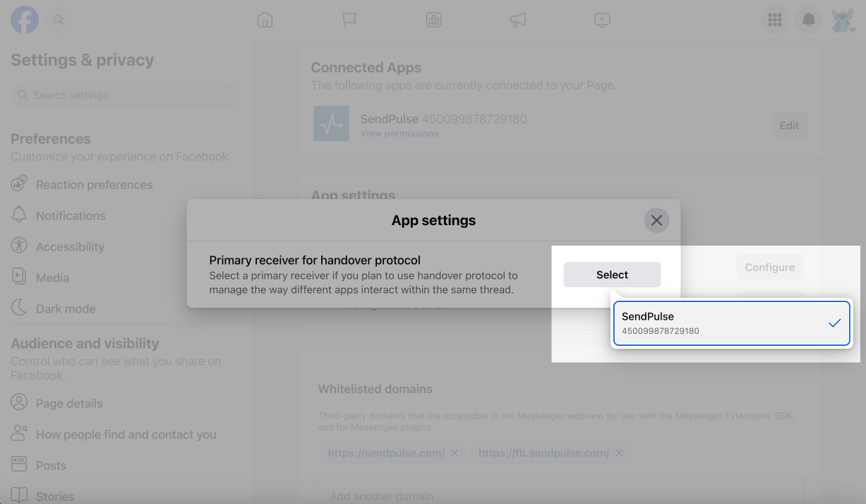This screenshot has height=504, width=866.
Task: Open the Select dropdown for primary receiver
Action: 612,275
